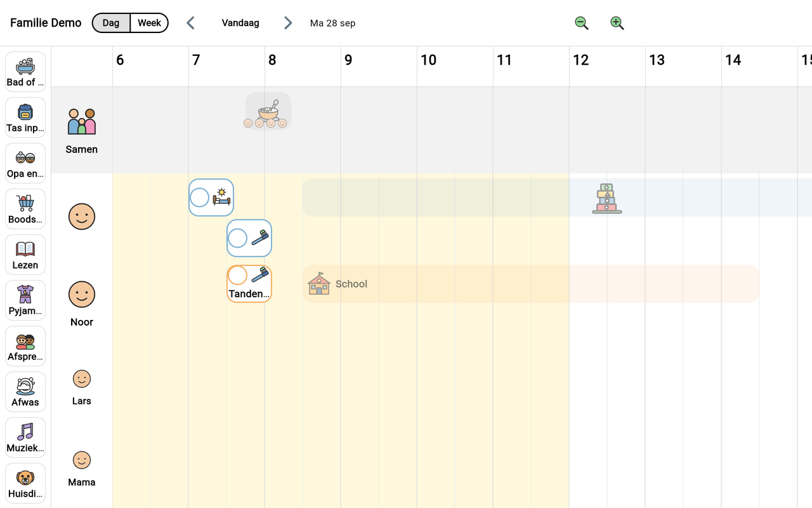Click the Samen family group avatar

coord(82,121)
